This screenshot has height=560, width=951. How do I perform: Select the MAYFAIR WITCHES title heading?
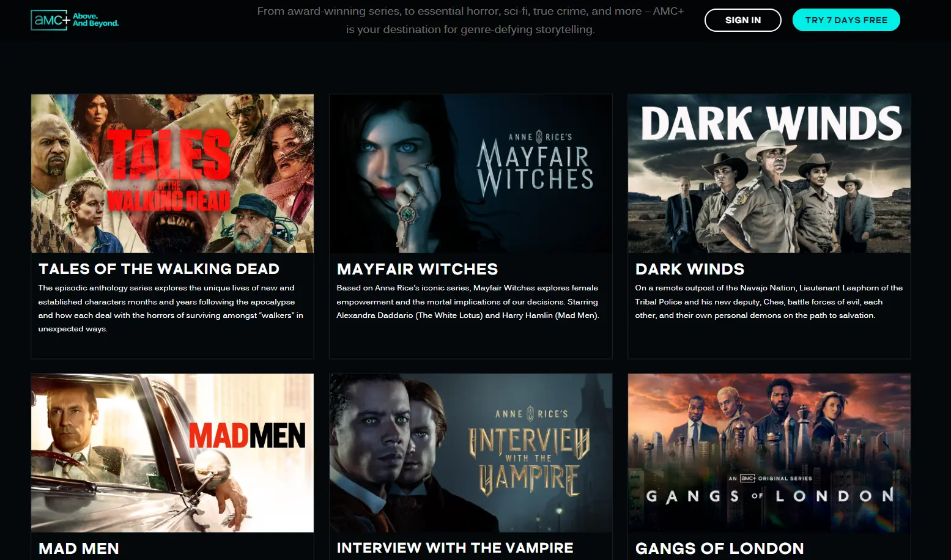coord(417,269)
